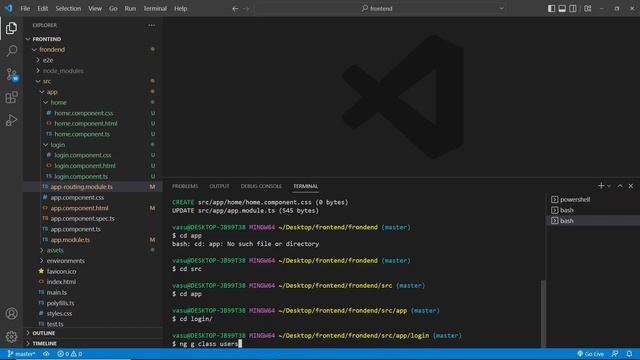Go back with the navigation arrow
640x360 pixels.
(x=235, y=9)
